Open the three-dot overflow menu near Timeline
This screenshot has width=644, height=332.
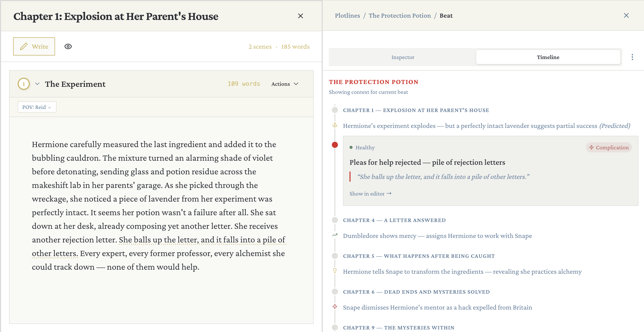coord(632,57)
